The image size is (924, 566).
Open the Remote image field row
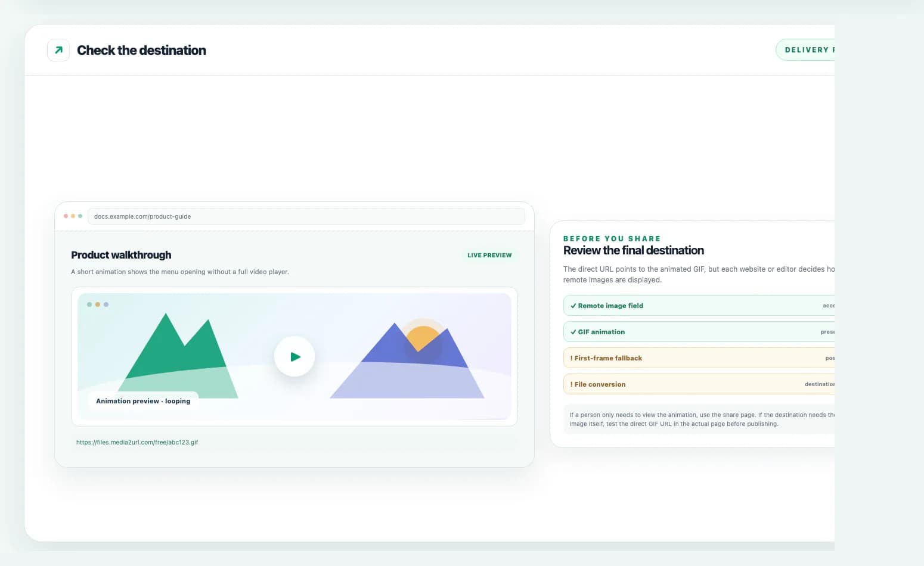699,306
